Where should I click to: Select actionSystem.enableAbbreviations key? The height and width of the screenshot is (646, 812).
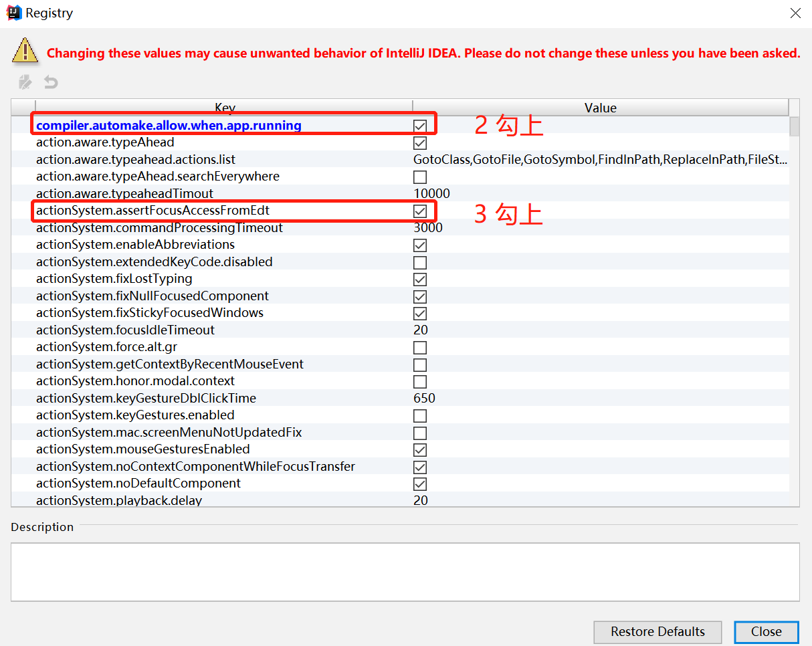click(136, 245)
